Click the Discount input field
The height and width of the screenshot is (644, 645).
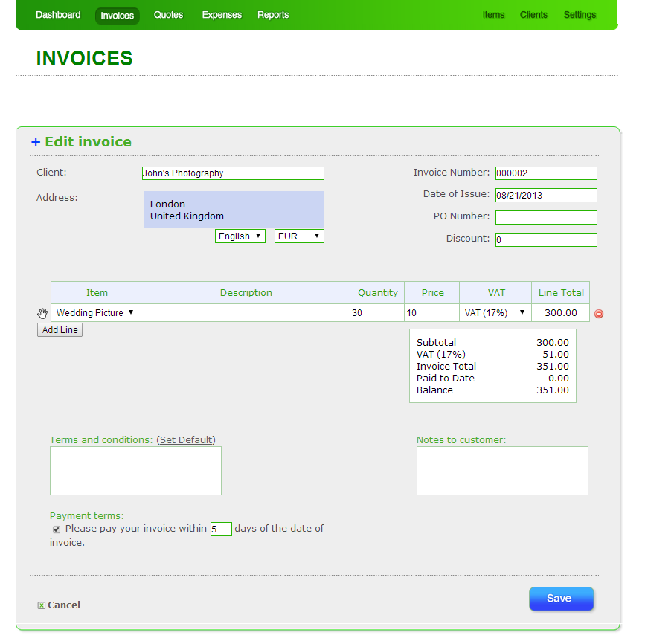545,239
